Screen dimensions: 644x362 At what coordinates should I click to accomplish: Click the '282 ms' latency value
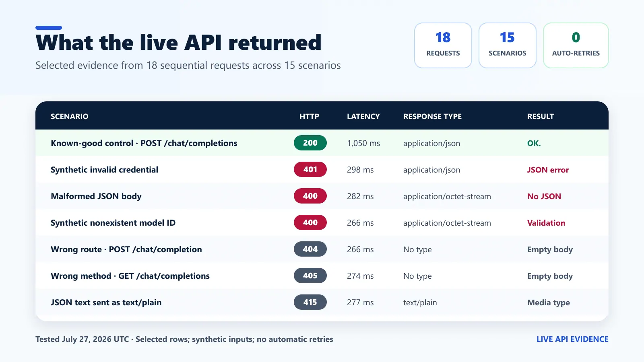(x=360, y=196)
